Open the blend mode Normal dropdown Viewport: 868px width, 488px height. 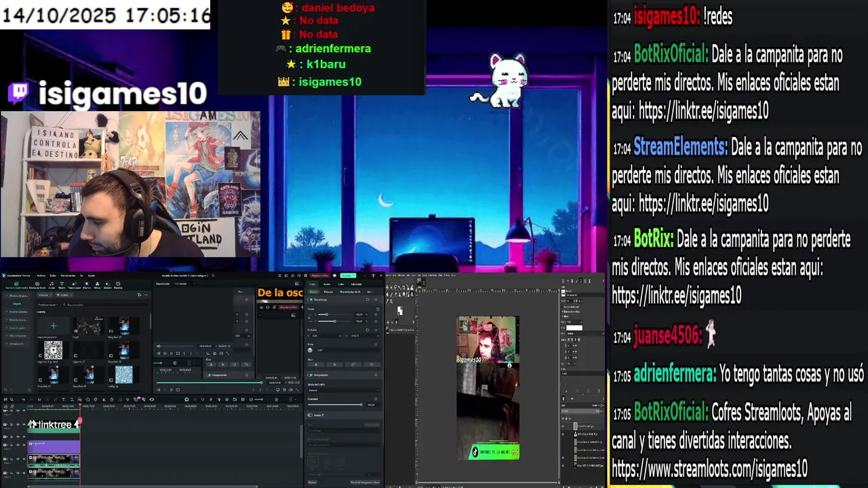pyautogui.click(x=344, y=390)
